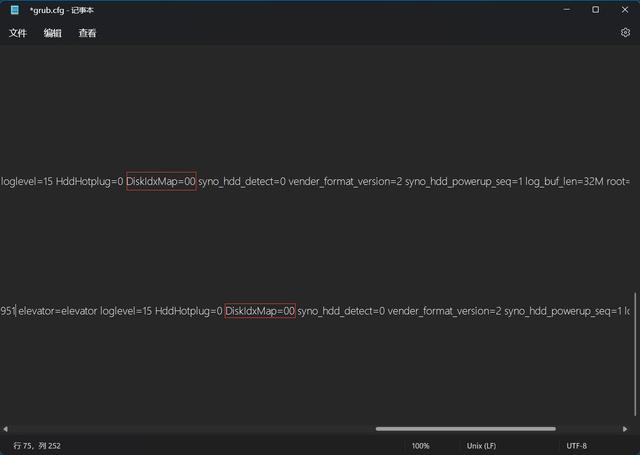Click syno_hdd_powerup_seq=1 in the first line

(464, 181)
